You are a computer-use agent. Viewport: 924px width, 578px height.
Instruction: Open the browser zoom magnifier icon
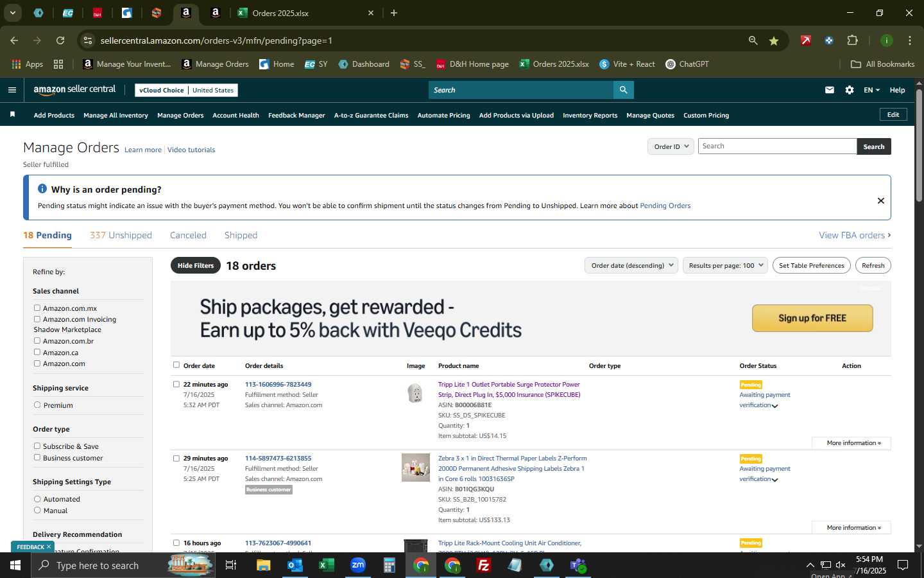pyautogui.click(x=753, y=40)
